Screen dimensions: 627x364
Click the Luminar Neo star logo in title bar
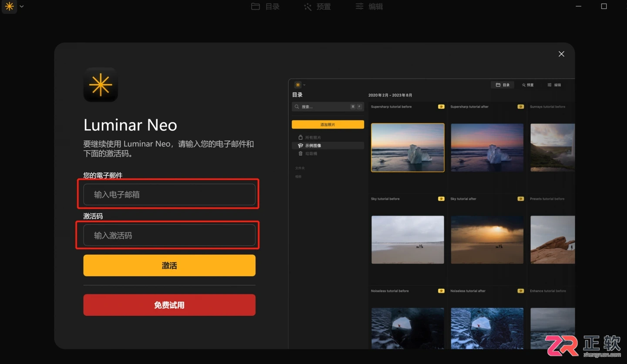[9, 7]
